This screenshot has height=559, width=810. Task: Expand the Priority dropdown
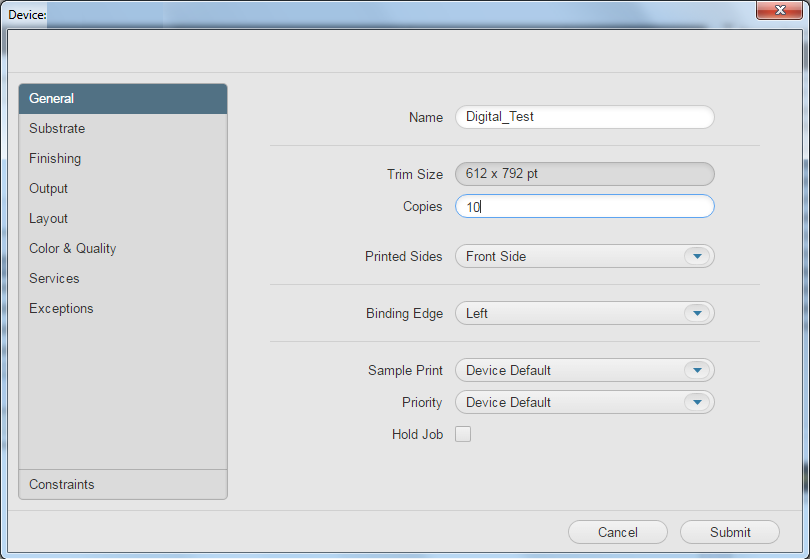[x=585, y=402]
